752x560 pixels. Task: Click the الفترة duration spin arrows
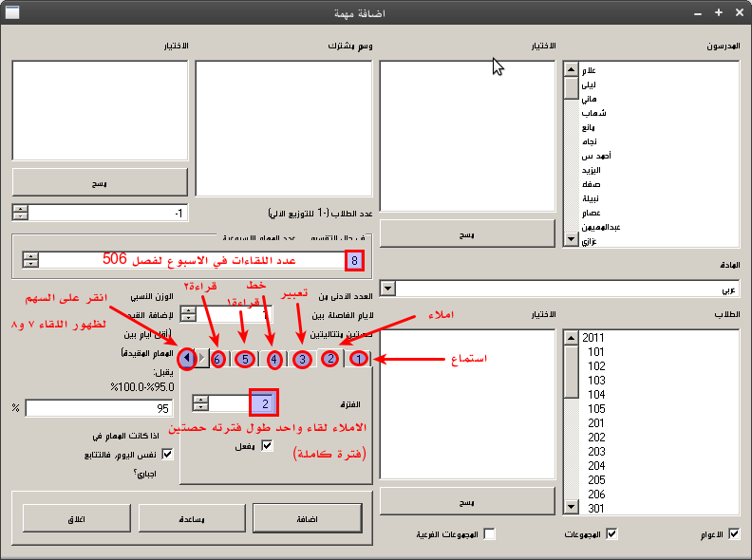(x=199, y=403)
